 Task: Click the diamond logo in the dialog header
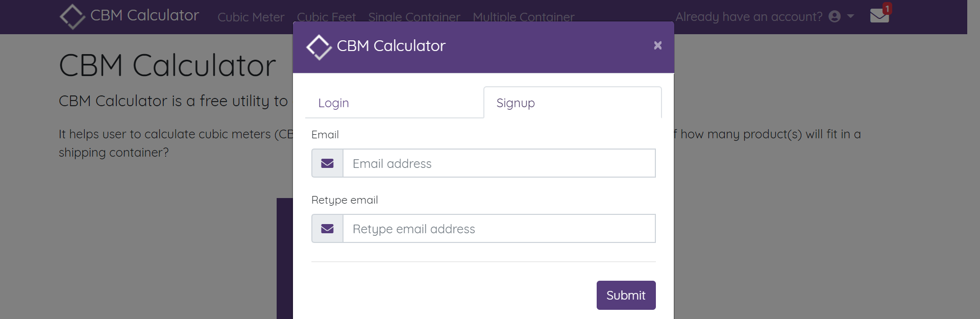(x=319, y=47)
